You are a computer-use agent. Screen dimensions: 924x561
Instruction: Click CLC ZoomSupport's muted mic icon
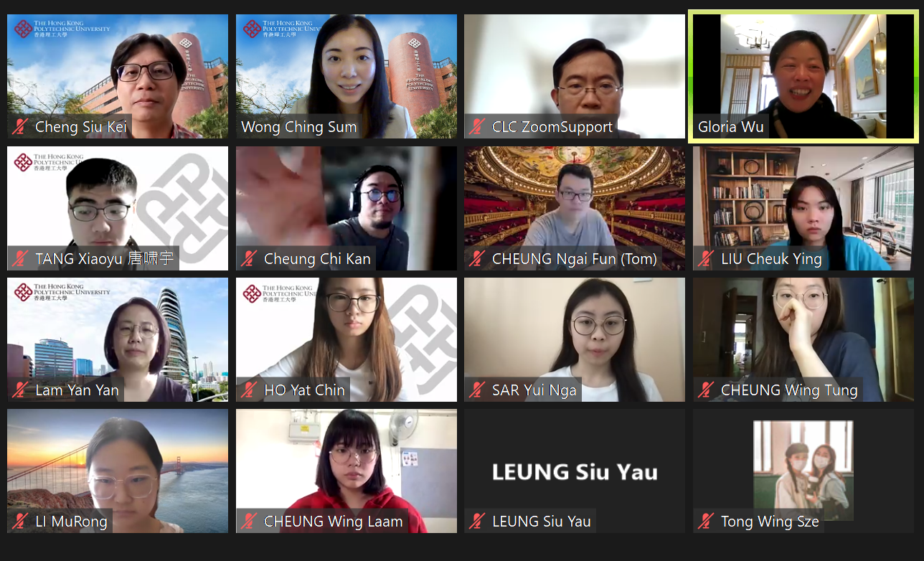pos(477,127)
